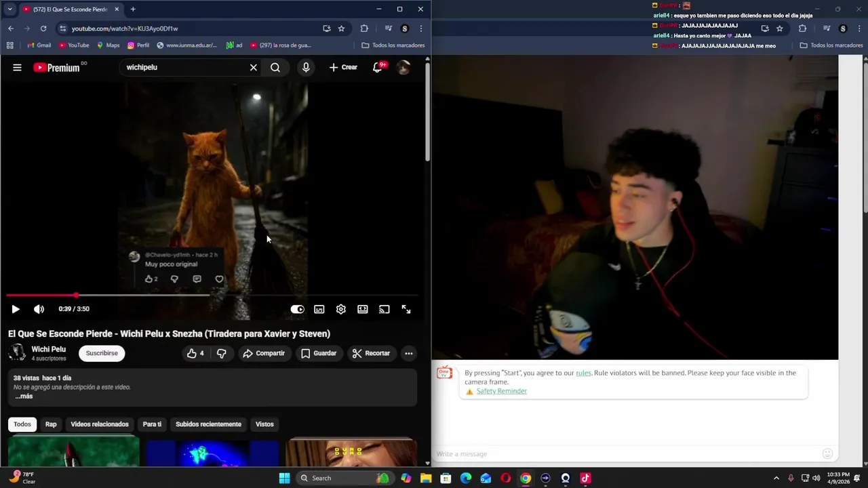Open TikTok from the taskbar

tap(585, 478)
